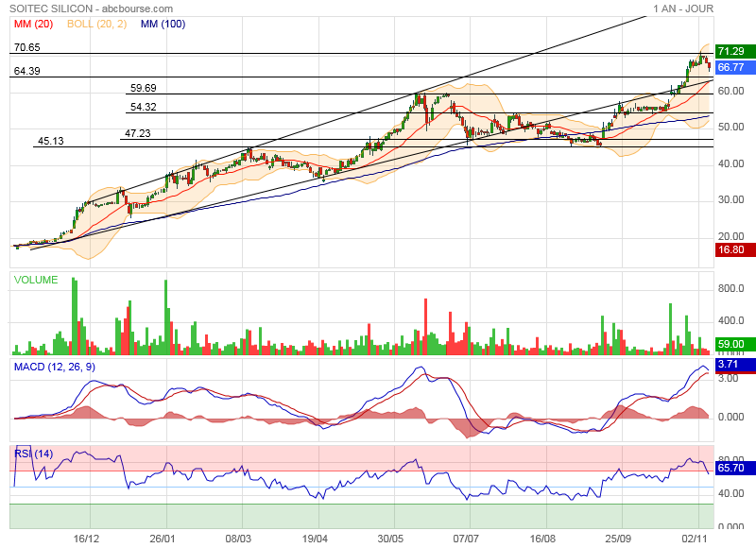Click the 20.00 price axis value

730,236
